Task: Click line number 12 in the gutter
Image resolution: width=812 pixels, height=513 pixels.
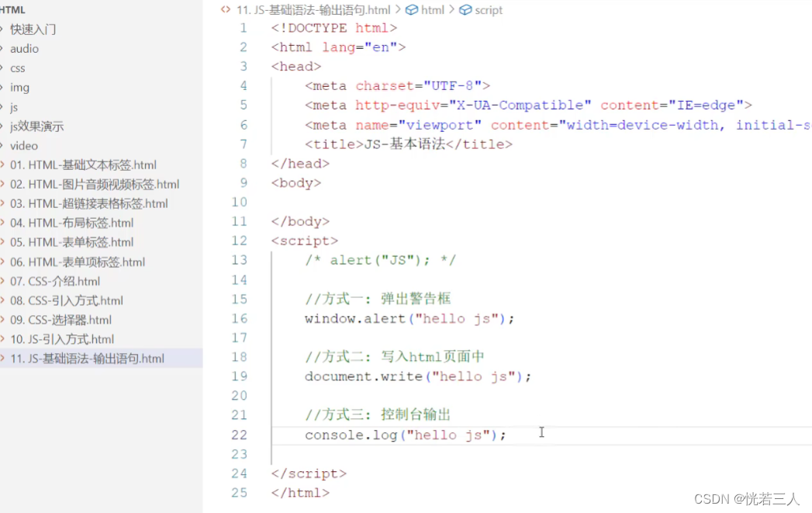Action: click(x=239, y=241)
